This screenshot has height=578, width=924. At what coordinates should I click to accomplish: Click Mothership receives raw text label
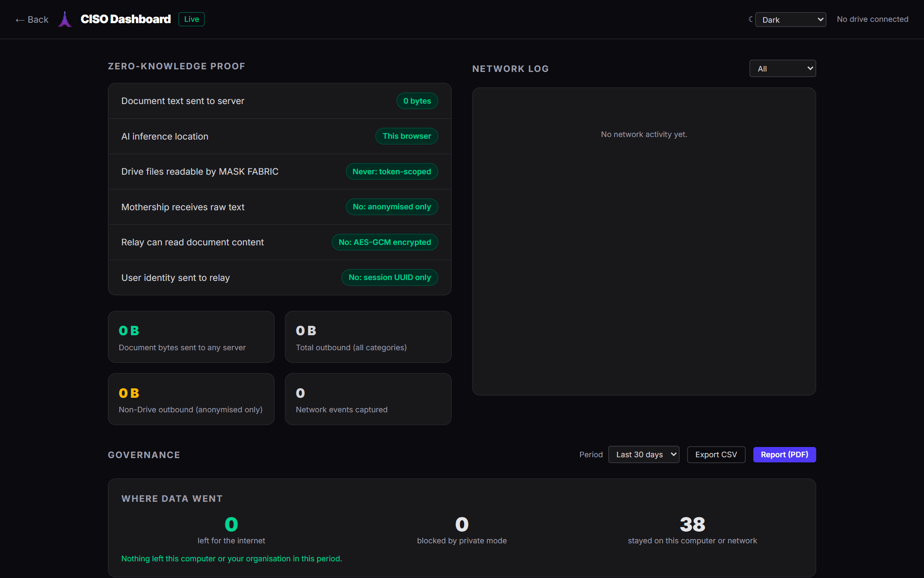(183, 207)
